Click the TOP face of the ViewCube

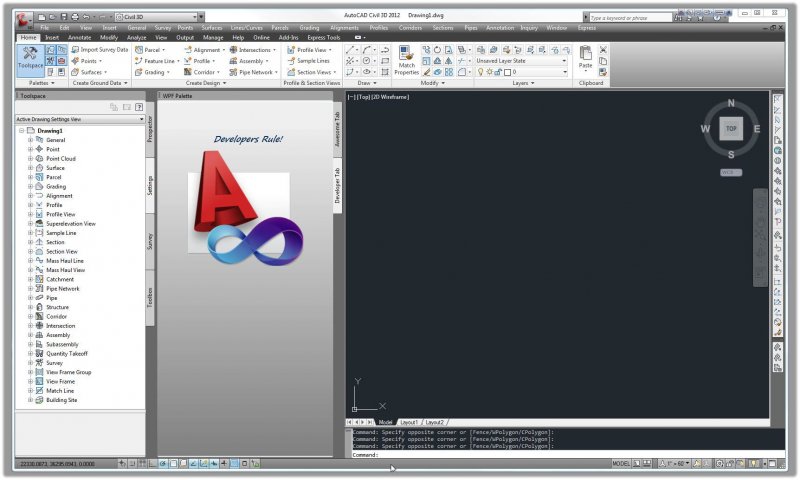(x=731, y=129)
